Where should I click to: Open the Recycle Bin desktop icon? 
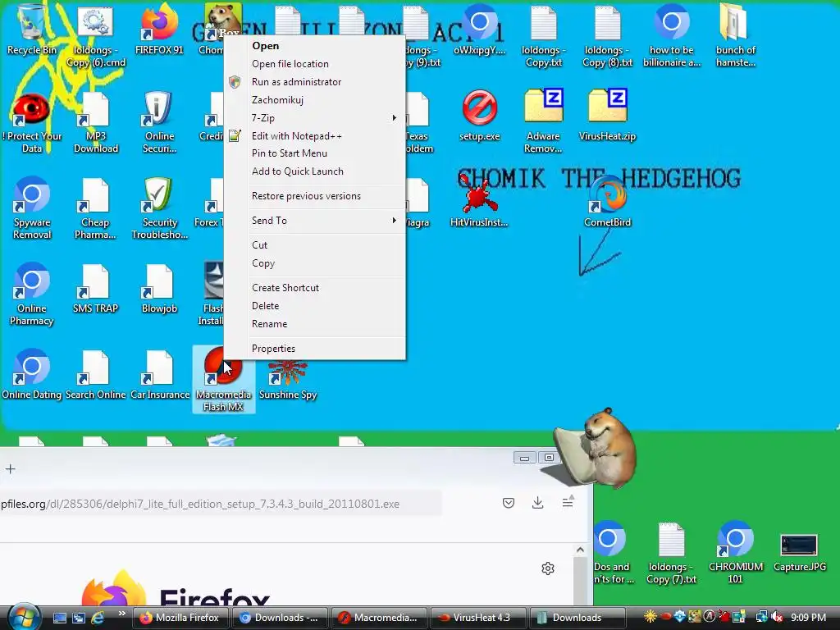click(x=31, y=30)
